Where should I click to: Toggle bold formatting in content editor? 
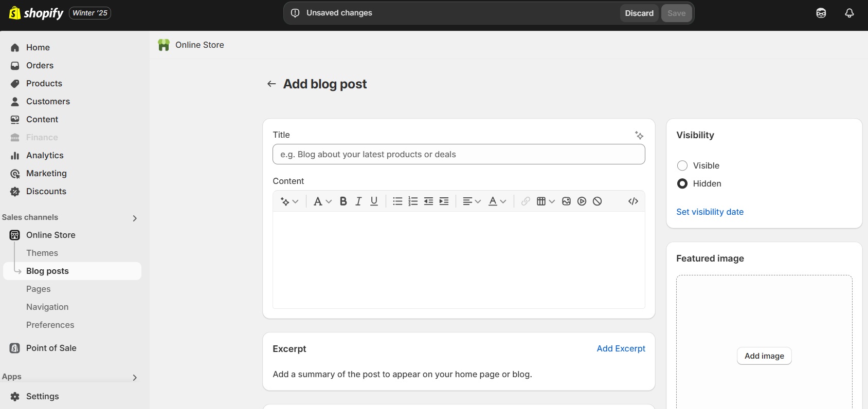(x=343, y=201)
